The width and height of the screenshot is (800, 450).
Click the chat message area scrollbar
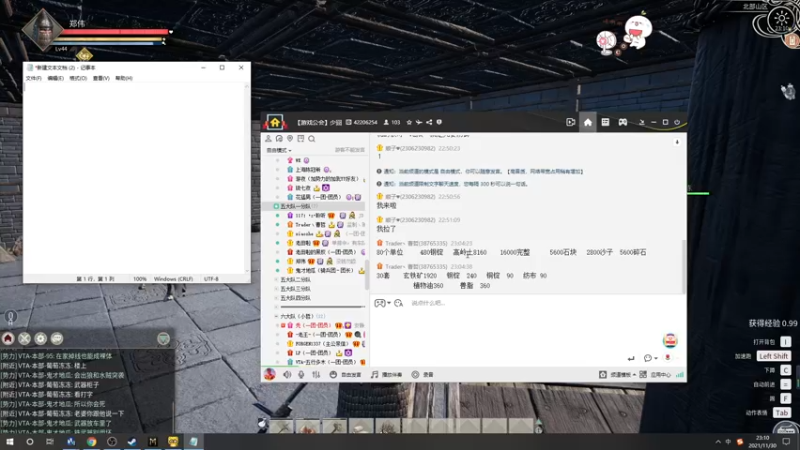coord(684,265)
